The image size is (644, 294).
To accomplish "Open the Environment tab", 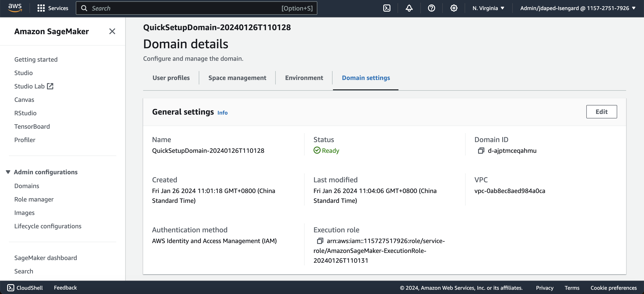I will [x=304, y=78].
